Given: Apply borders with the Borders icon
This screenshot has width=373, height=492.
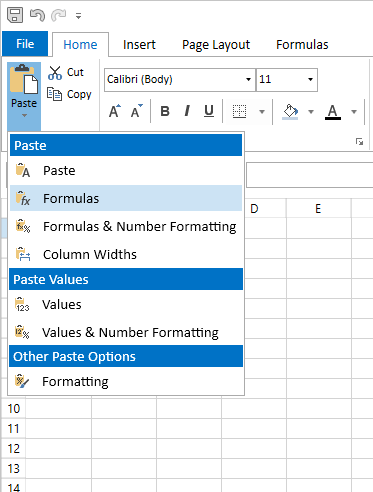Looking at the screenshot, I should pos(239,111).
